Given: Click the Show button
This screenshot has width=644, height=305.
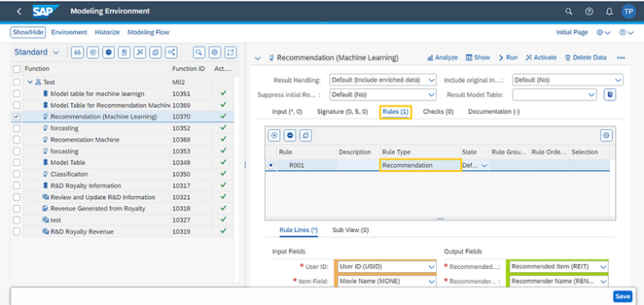Looking at the screenshot, I should coord(478,58).
